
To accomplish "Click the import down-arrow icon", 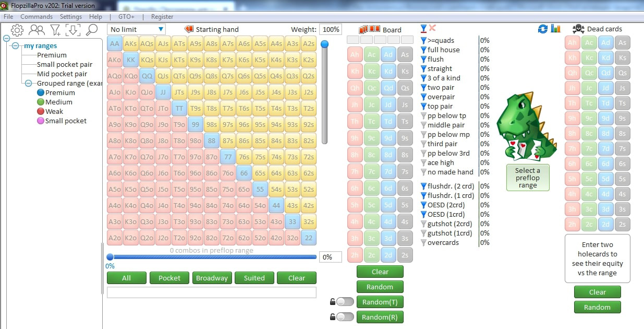I will click(x=73, y=30).
